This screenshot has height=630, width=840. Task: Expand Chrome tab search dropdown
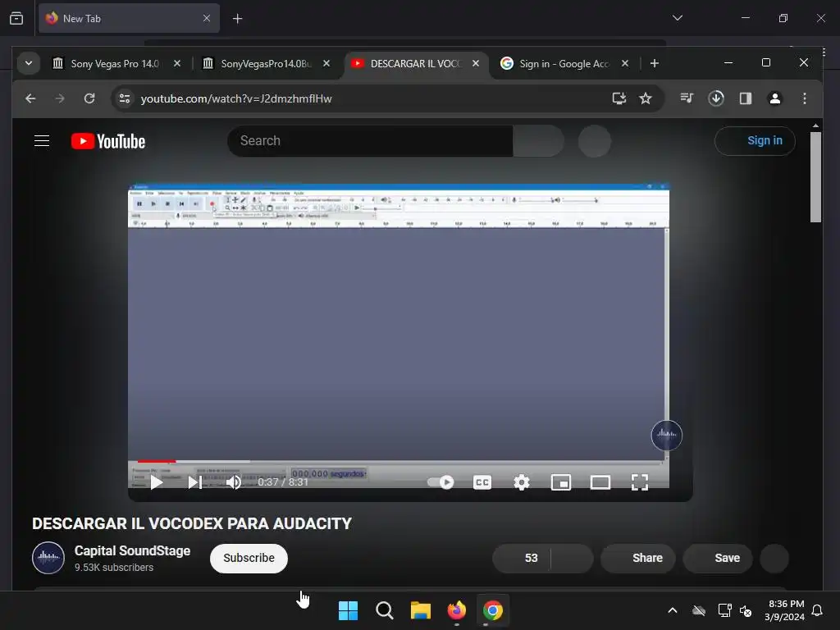tap(29, 64)
